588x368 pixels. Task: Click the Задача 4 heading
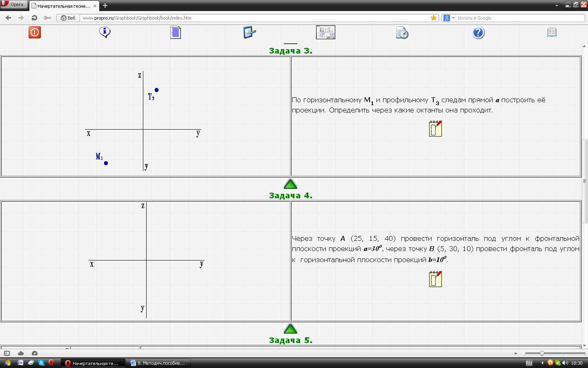[x=290, y=195]
